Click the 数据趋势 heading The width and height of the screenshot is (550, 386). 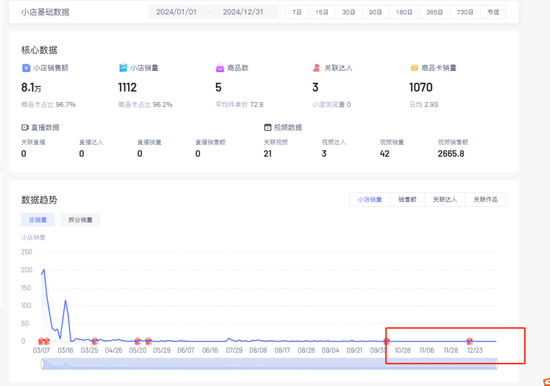pos(39,200)
